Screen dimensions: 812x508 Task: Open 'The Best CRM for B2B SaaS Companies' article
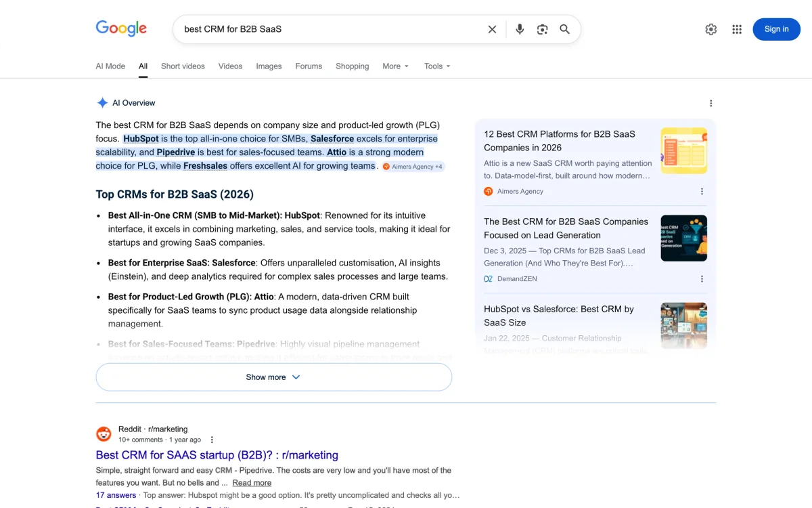[566, 228]
